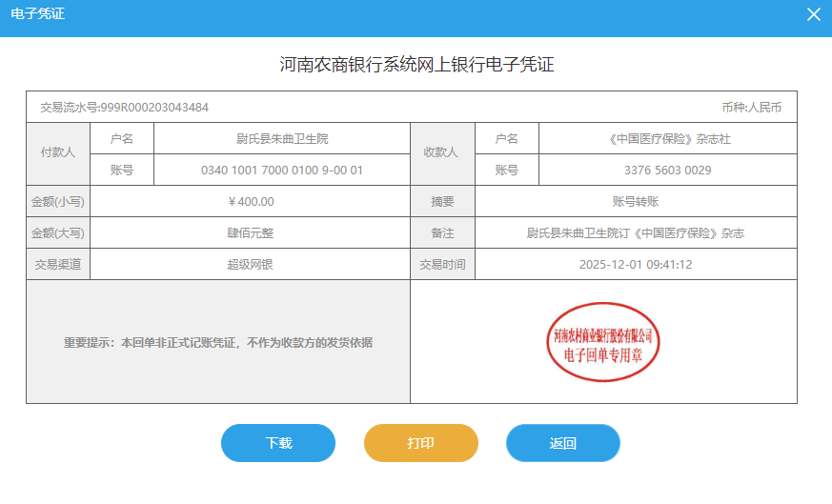Select the 账号转账 summary cell
This screenshot has height=504, width=832.
point(636,202)
